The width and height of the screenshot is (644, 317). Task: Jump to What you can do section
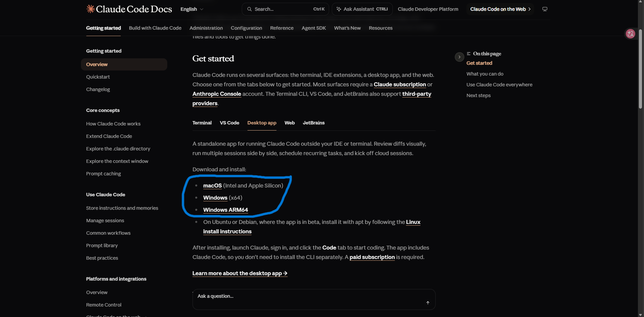[485, 74]
